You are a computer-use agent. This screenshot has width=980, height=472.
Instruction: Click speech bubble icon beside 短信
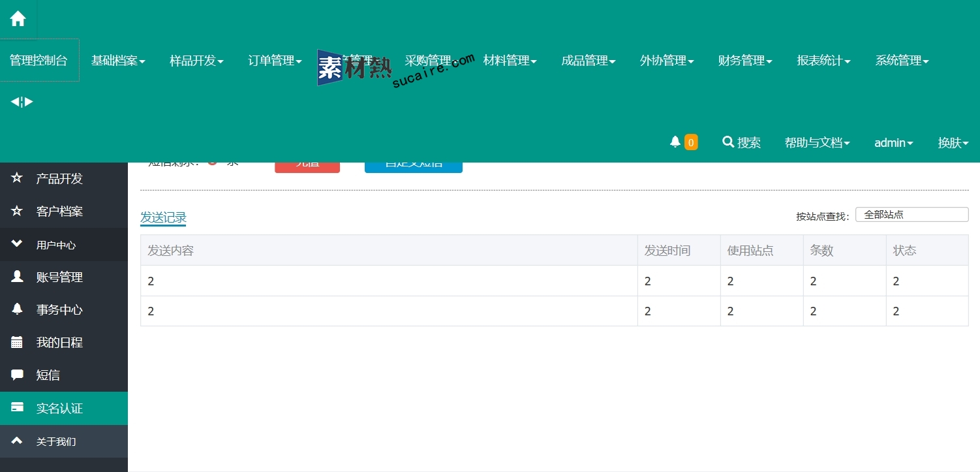[x=17, y=375]
